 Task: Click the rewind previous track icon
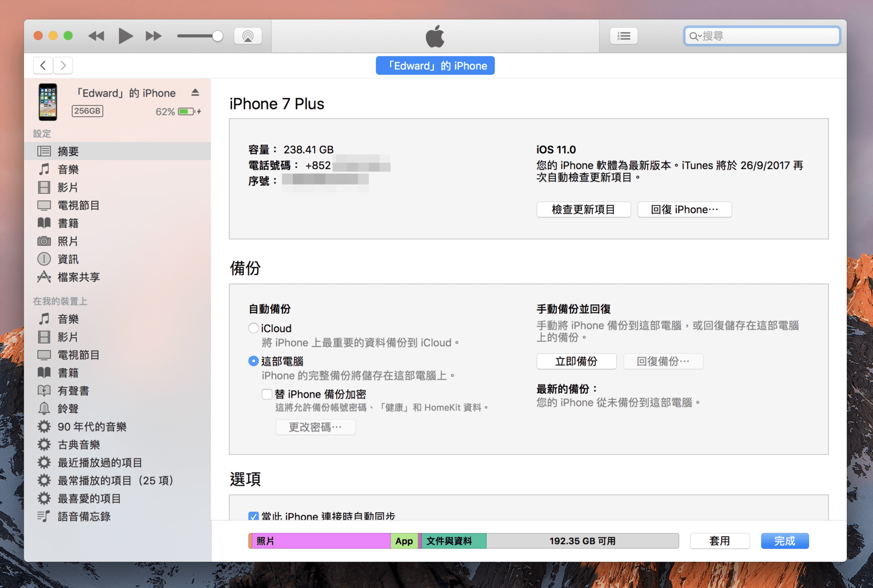point(96,37)
